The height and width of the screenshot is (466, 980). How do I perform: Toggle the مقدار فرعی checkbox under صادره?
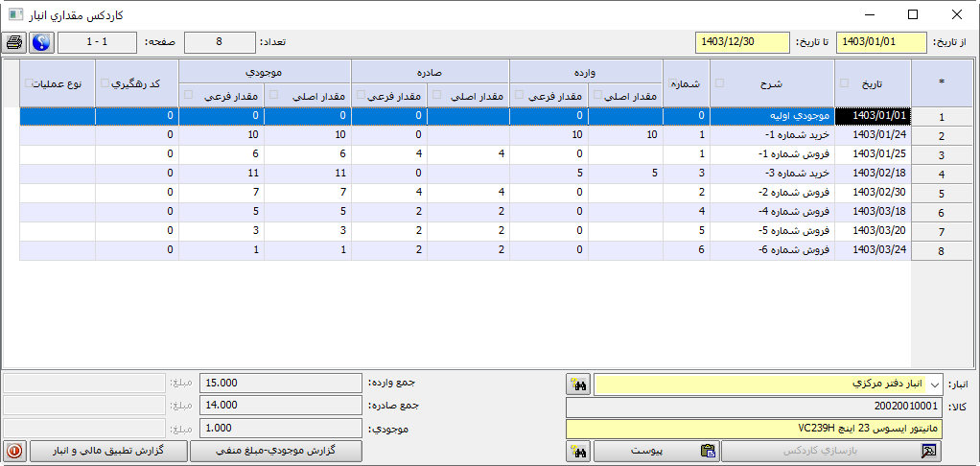tap(361, 95)
